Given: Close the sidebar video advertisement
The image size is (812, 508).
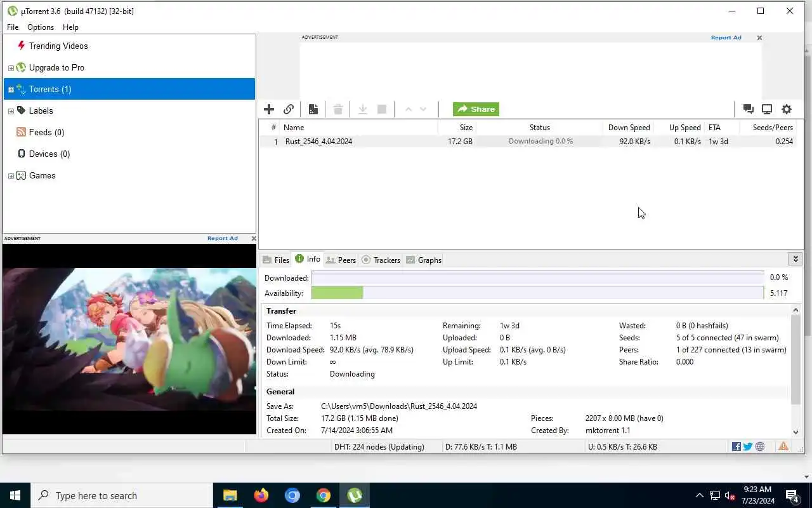Looking at the screenshot, I should (254, 238).
